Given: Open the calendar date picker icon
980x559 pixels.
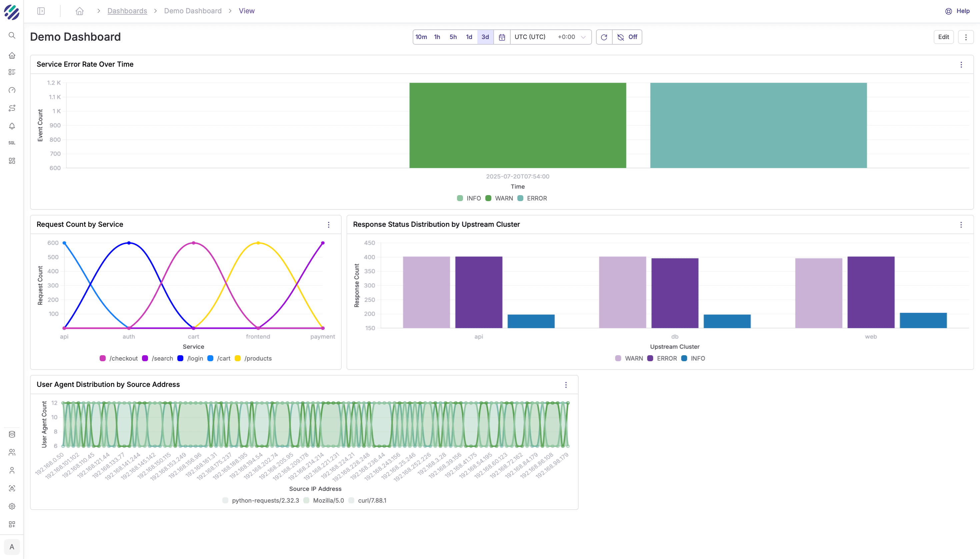Looking at the screenshot, I should (502, 37).
